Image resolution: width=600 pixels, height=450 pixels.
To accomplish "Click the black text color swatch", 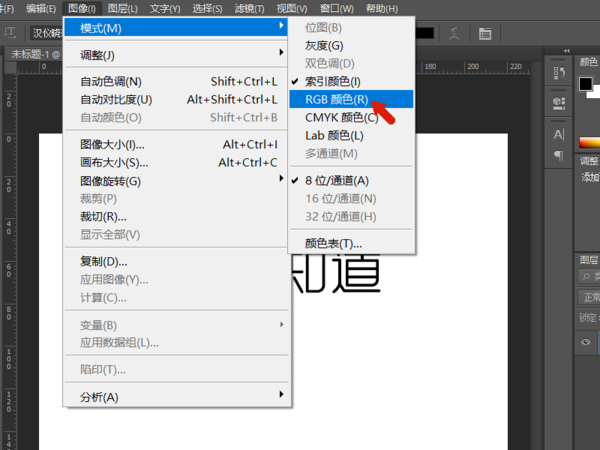I will click(x=425, y=33).
